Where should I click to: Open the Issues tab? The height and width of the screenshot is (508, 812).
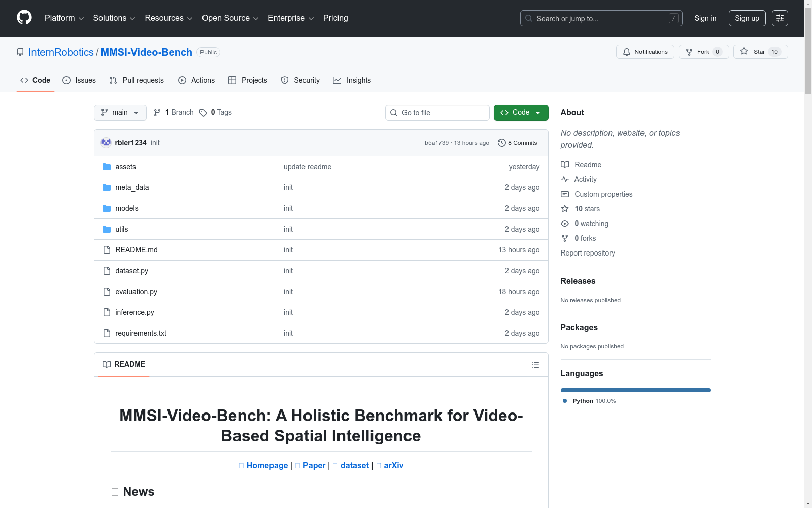(x=79, y=80)
